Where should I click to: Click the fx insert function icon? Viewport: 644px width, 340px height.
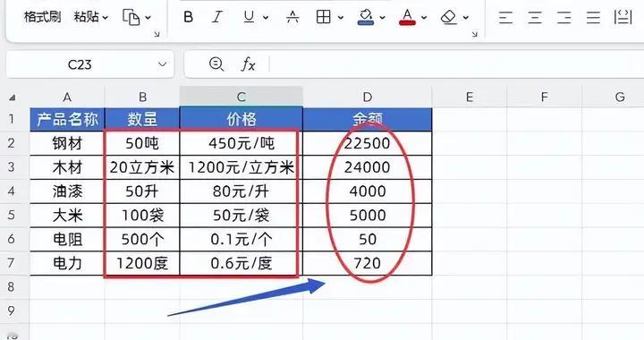pyautogui.click(x=248, y=64)
